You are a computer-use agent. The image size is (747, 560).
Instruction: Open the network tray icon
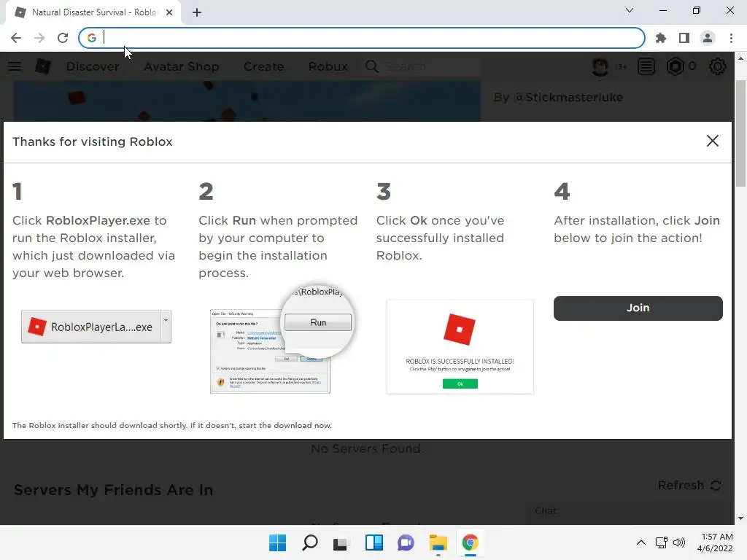click(661, 542)
